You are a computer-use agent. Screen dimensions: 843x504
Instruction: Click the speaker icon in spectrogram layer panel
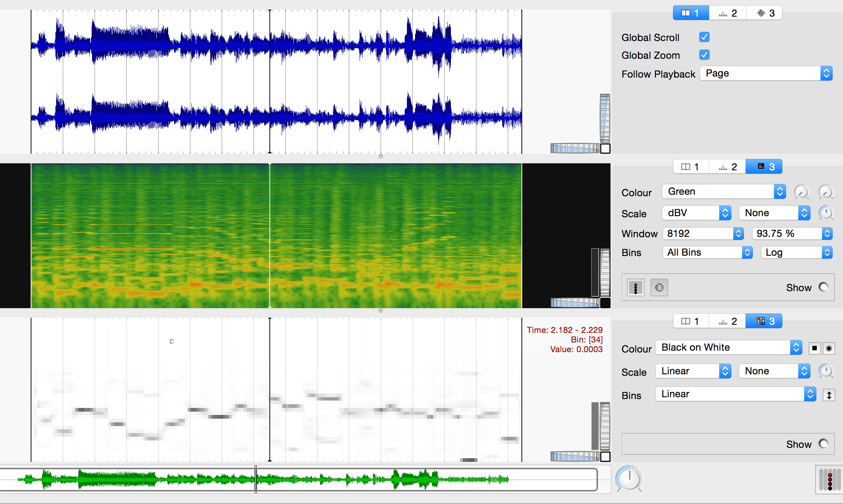tap(659, 287)
